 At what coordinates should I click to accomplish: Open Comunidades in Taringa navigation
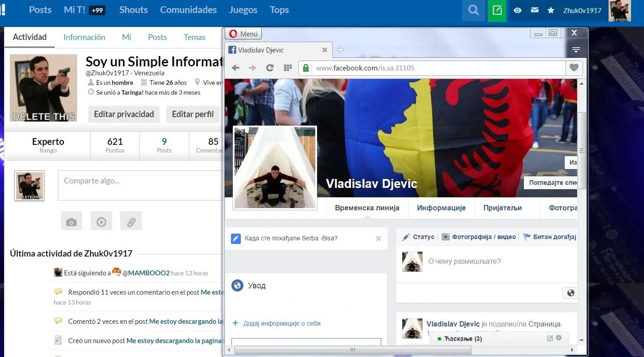coord(188,10)
